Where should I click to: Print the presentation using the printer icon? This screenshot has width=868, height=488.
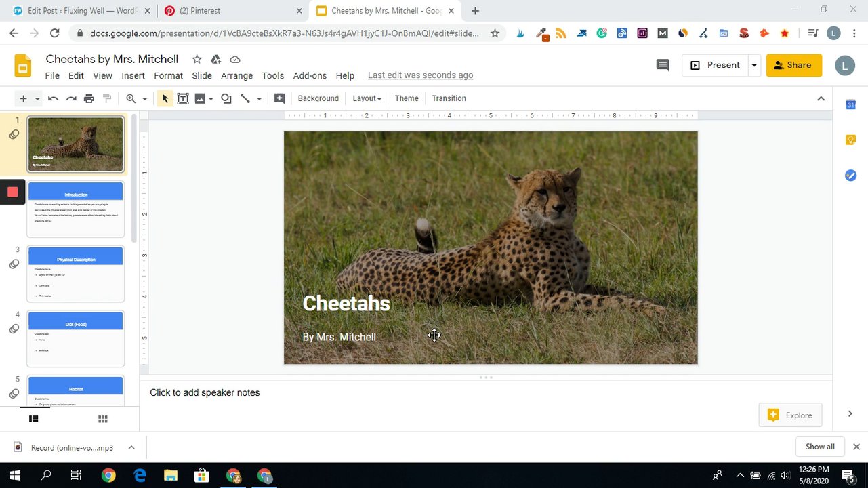89,98
